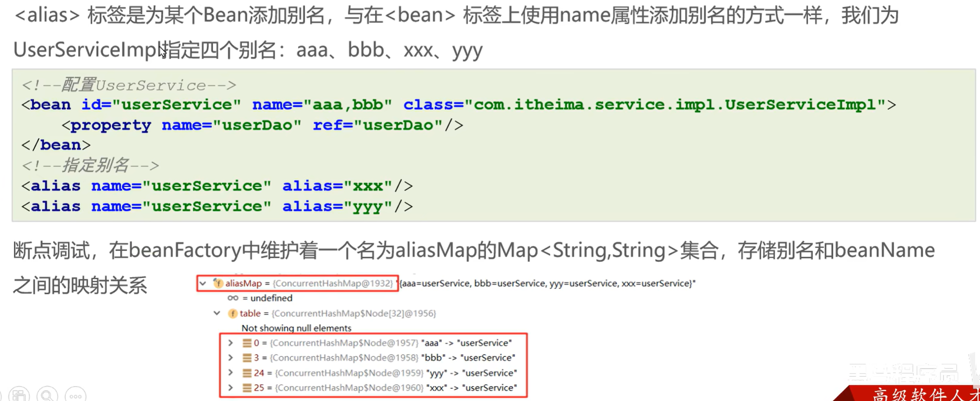Screen dimensions: 980x401
Task: Click the bean id="userService" code line
Action: (x=458, y=105)
